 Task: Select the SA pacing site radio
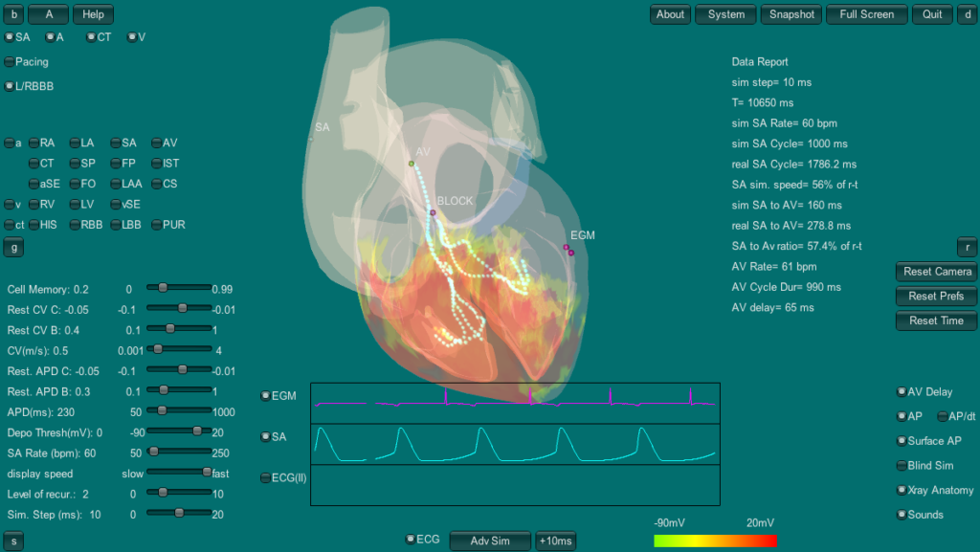11,37
